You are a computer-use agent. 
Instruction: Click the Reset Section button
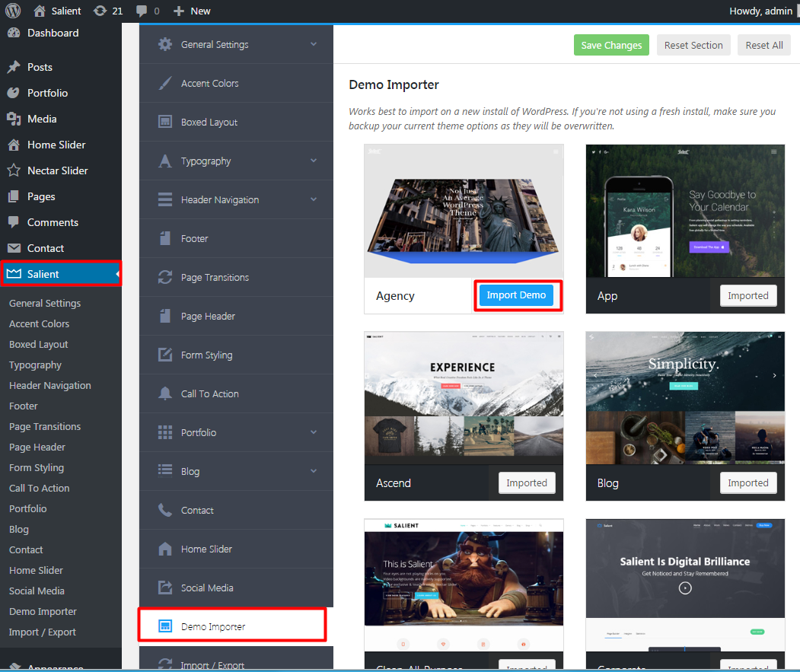[693, 45]
